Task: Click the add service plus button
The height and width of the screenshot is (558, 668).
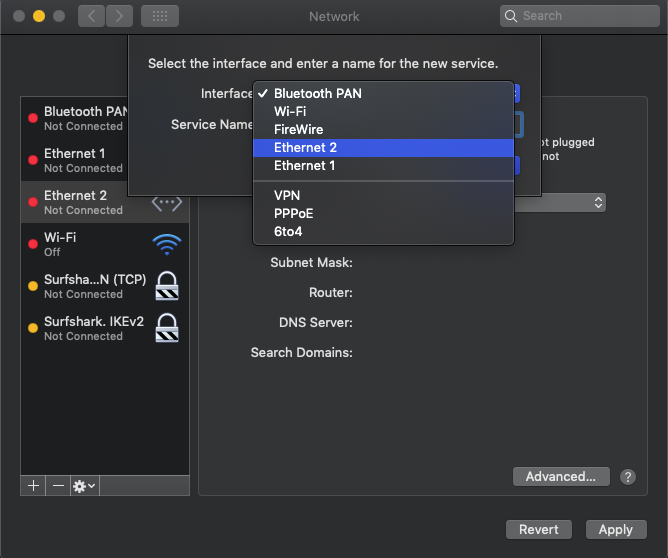Action: point(33,485)
